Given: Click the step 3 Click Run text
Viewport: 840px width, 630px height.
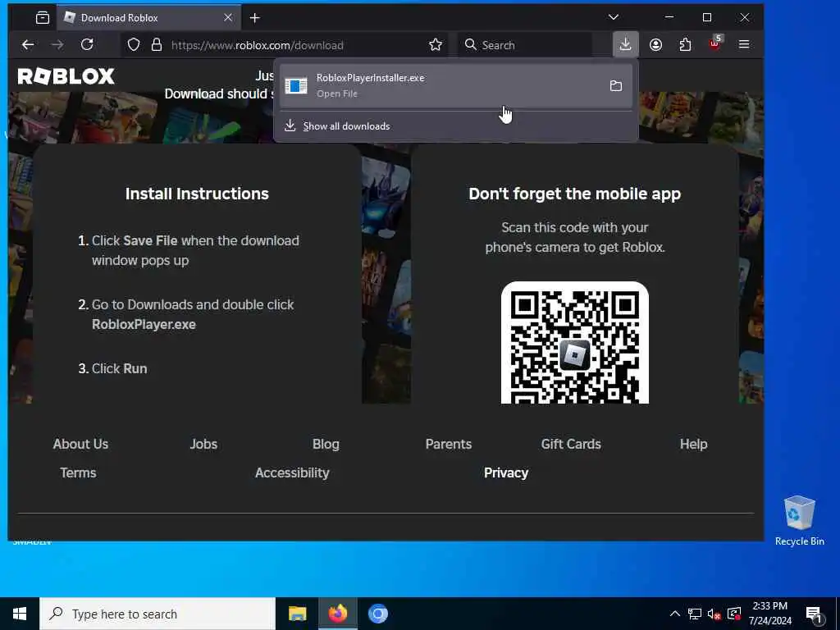Looking at the screenshot, I should pyautogui.click(x=119, y=368).
